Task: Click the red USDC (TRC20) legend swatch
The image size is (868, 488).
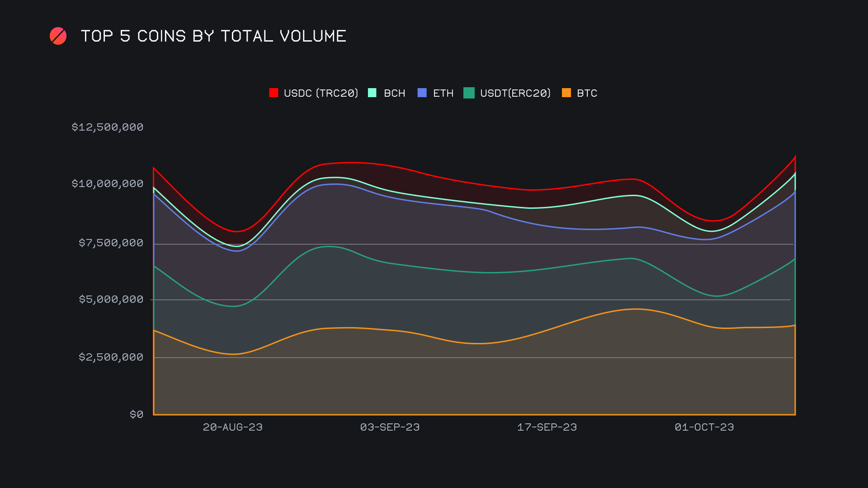Action: coord(274,93)
